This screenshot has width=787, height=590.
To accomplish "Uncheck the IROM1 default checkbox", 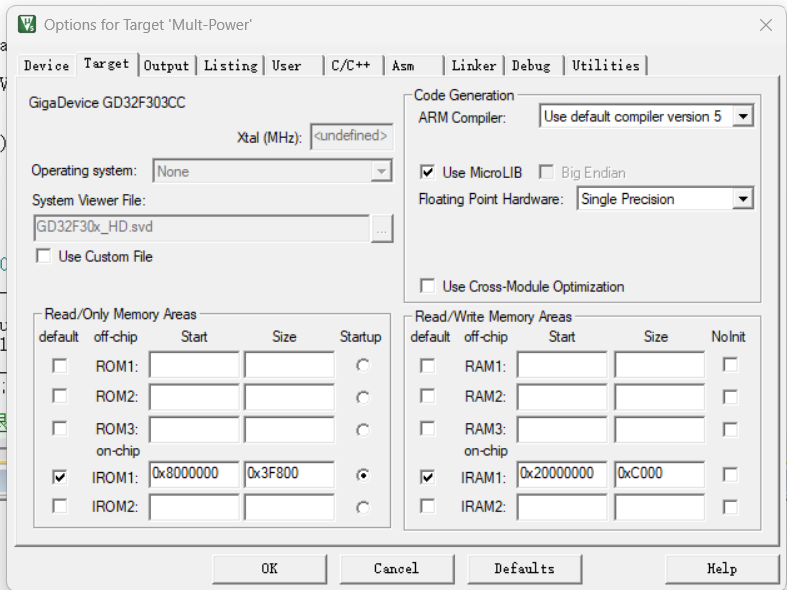I will [x=60, y=477].
